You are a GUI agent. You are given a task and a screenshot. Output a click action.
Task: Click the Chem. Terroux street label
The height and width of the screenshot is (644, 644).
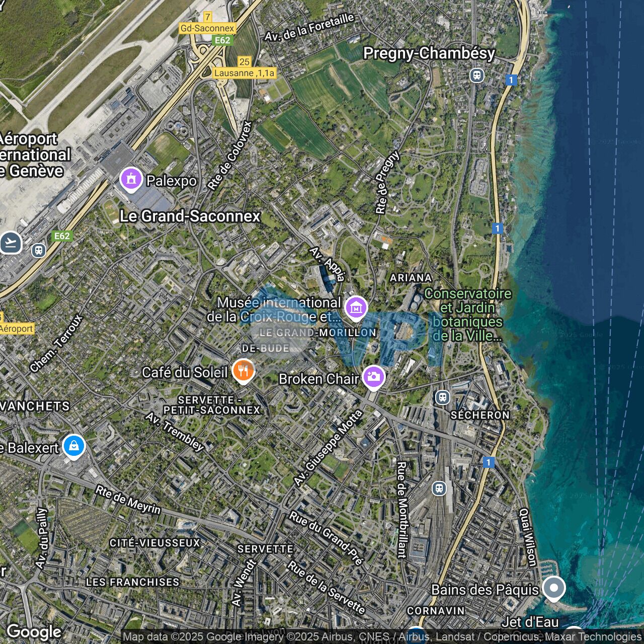click(x=56, y=343)
